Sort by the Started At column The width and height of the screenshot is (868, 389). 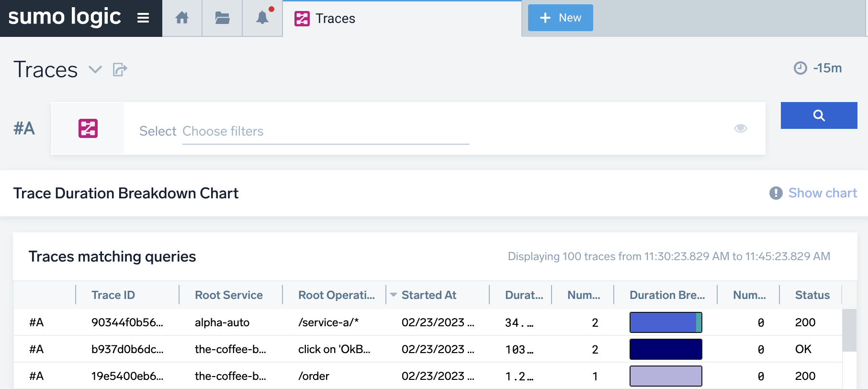click(428, 295)
